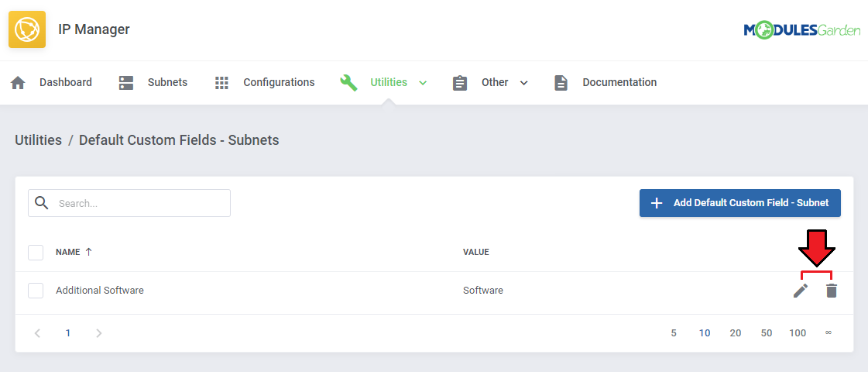Click the Software value cell
868x372 pixels.
click(483, 291)
